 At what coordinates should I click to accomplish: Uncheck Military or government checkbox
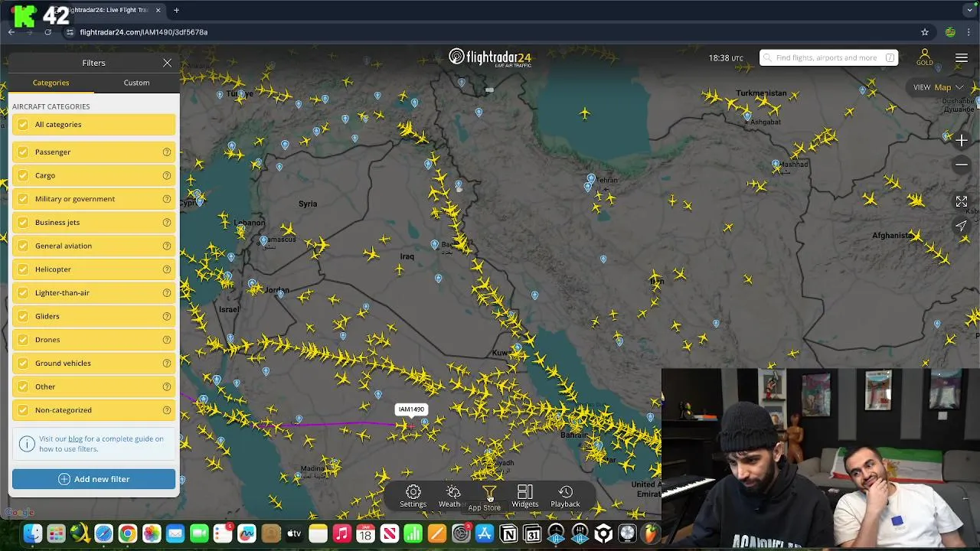23,199
